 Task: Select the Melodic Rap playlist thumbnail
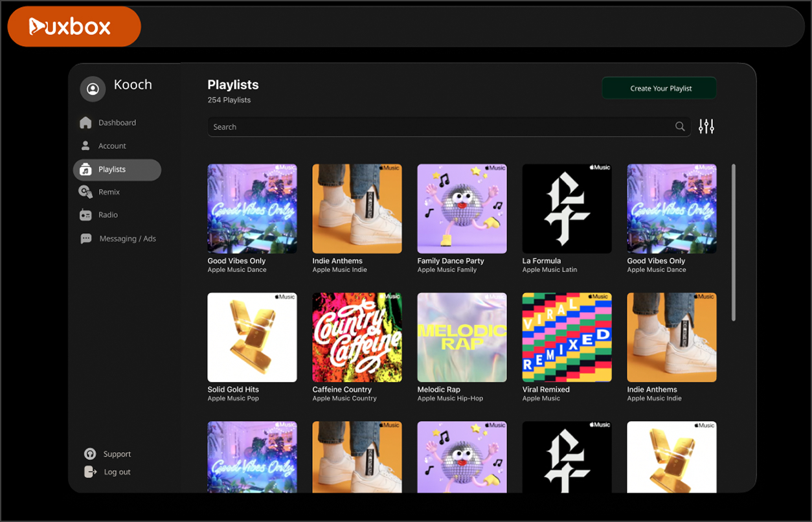tap(462, 337)
